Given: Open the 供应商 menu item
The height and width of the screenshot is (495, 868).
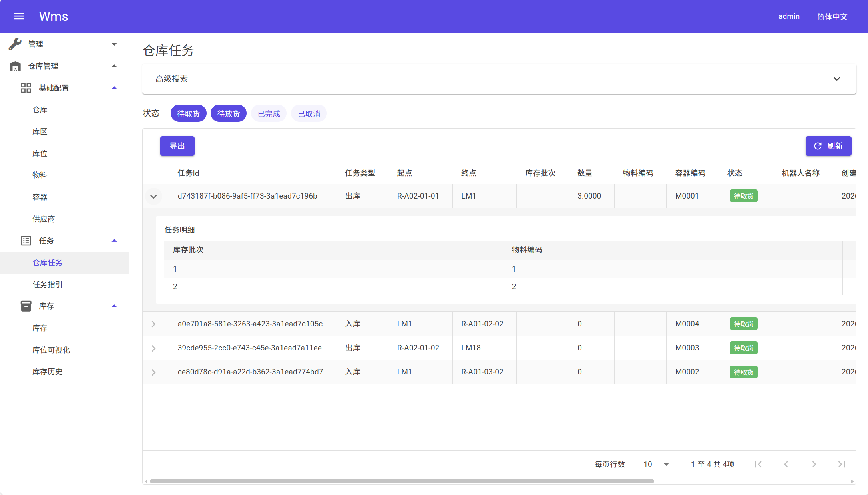Looking at the screenshot, I should (x=44, y=219).
